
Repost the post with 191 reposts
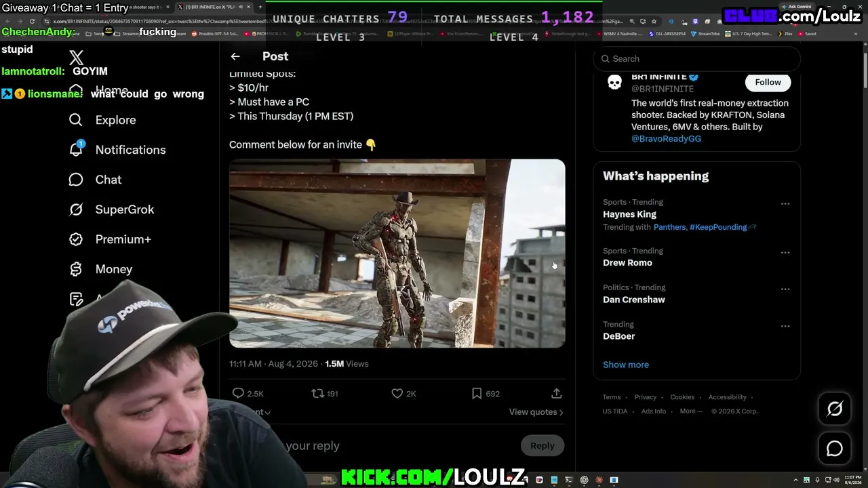(317, 393)
